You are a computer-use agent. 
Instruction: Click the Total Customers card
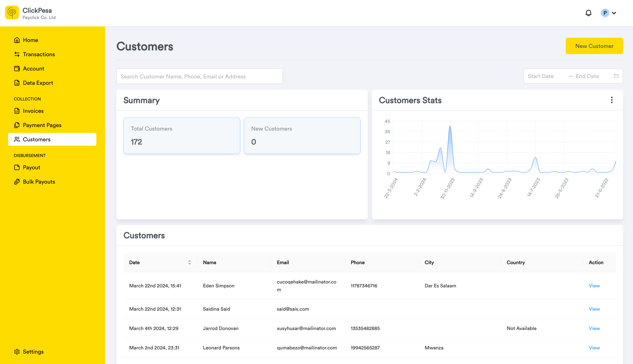point(182,135)
